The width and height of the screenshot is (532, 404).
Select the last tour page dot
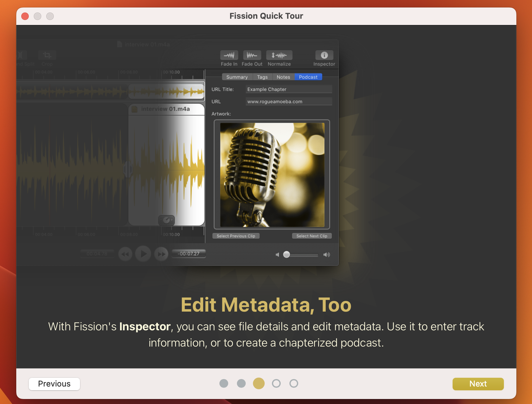(x=294, y=383)
